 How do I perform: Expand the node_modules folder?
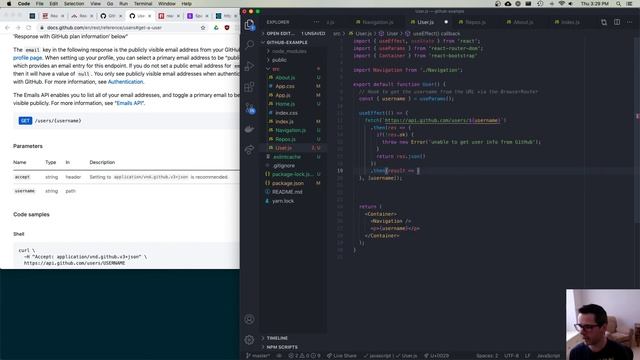point(289,51)
